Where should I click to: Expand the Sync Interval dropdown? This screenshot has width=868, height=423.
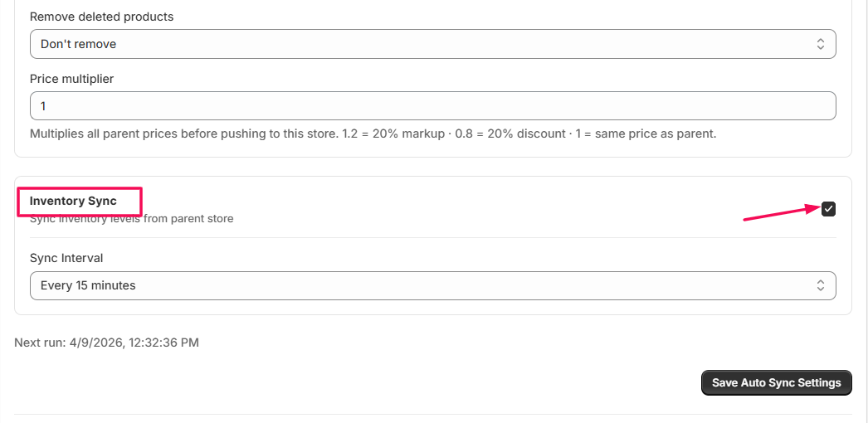click(x=432, y=285)
